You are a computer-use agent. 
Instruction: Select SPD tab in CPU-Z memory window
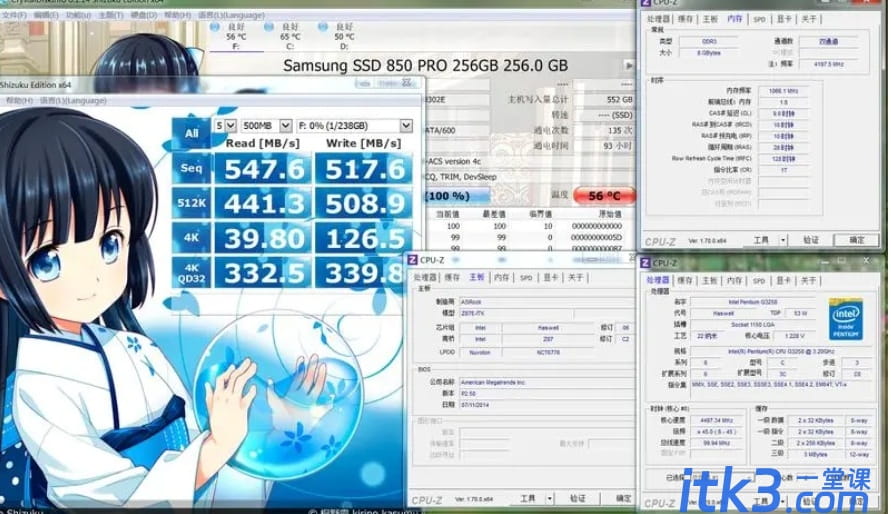759,19
